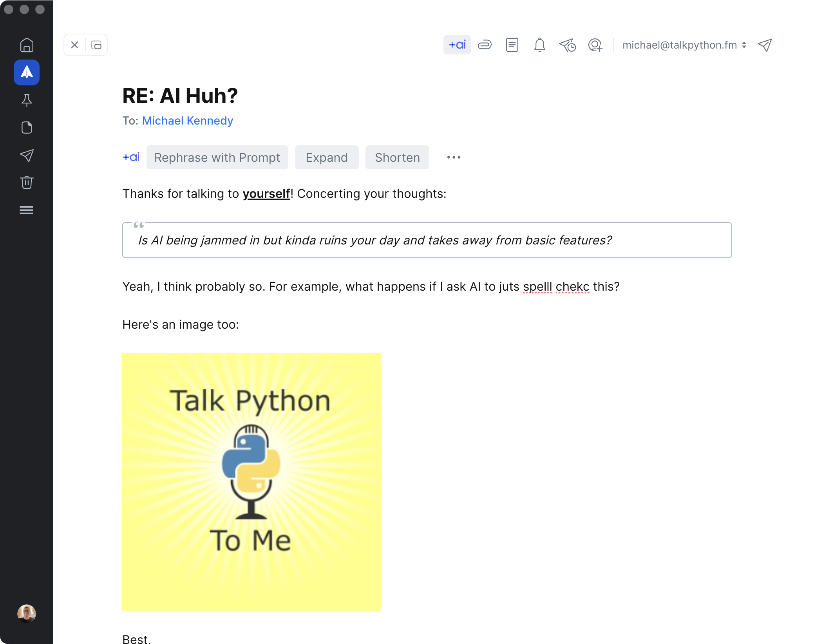The width and height of the screenshot is (814, 644).
Task: Open the Sent mail sidebar icon
Action: coord(27,156)
